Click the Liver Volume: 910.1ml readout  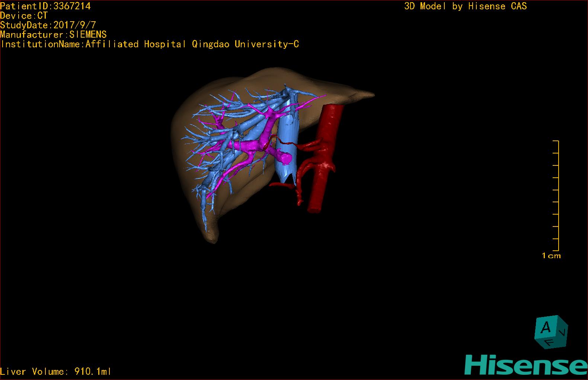tap(56, 371)
